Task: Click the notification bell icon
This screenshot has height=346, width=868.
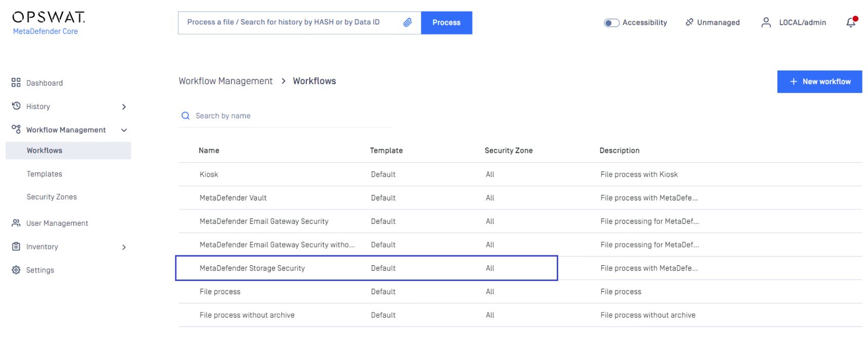Action: pyautogui.click(x=851, y=22)
